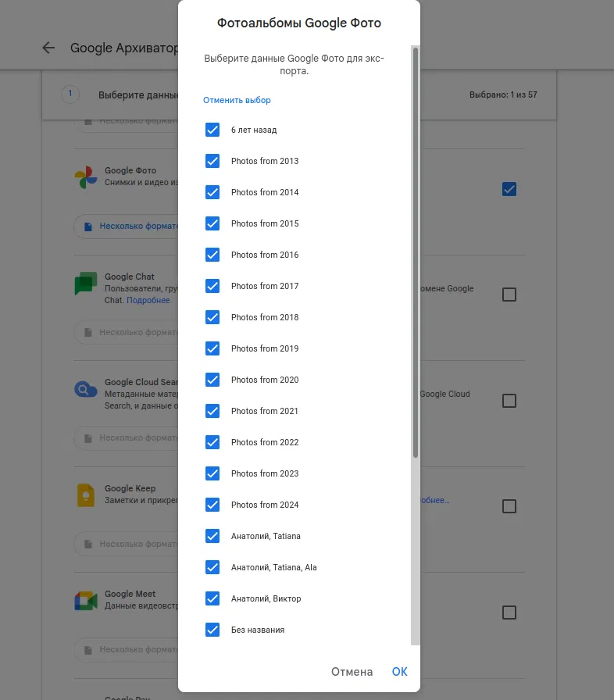Confirm album selection with OK
The height and width of the screenshot is (700, 614).
(399, 671)
